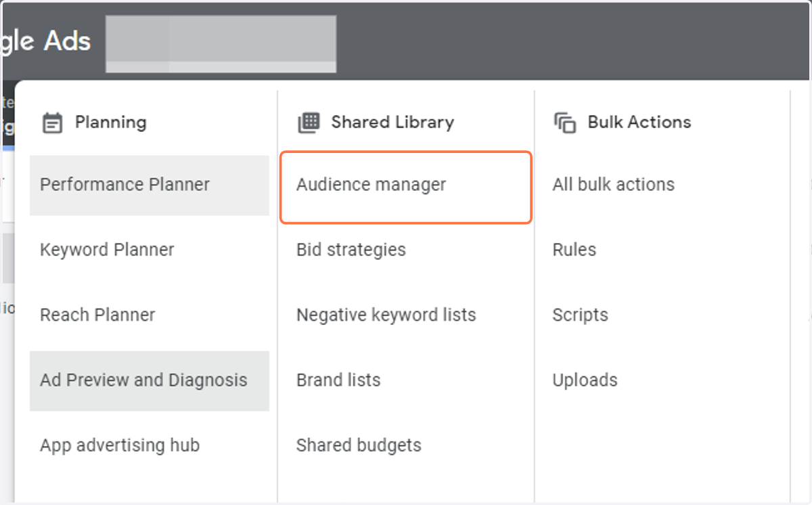Viewport: 812px width, 505px height.
Task: Open Negative keyword lists
Action: point(386,315)
